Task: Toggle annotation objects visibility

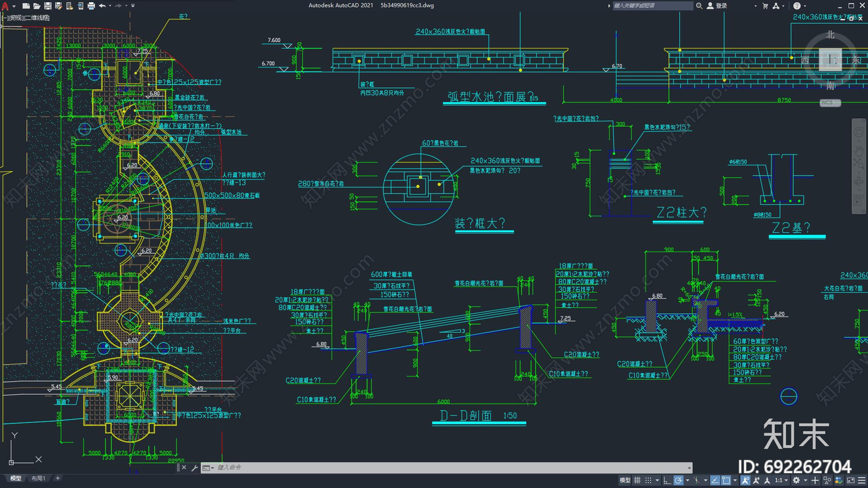Action: pyautogui.click(x=745, y=480)
